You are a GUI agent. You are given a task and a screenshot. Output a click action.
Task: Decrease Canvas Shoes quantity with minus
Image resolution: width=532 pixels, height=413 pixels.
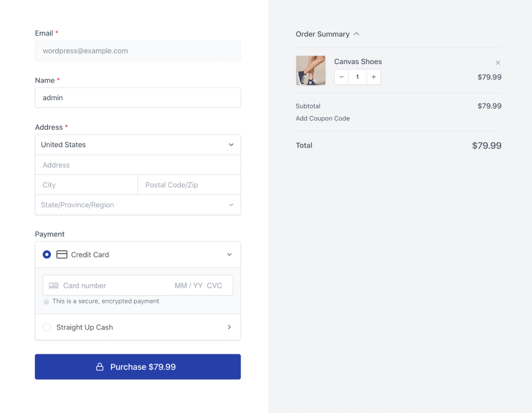click(x=341, y=77)
